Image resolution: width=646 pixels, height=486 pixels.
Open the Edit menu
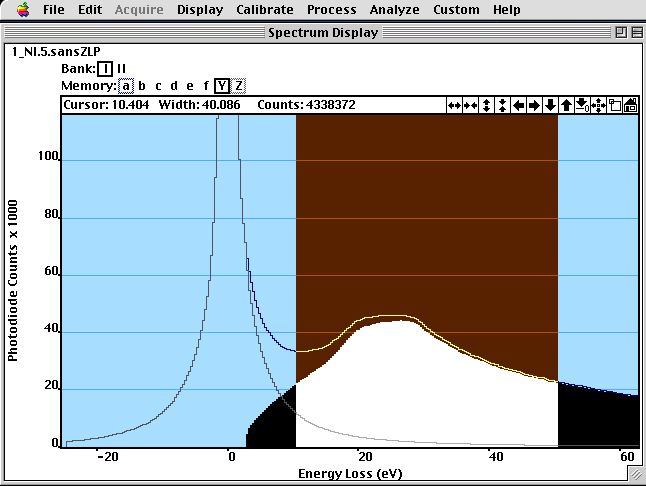(90, 9)
